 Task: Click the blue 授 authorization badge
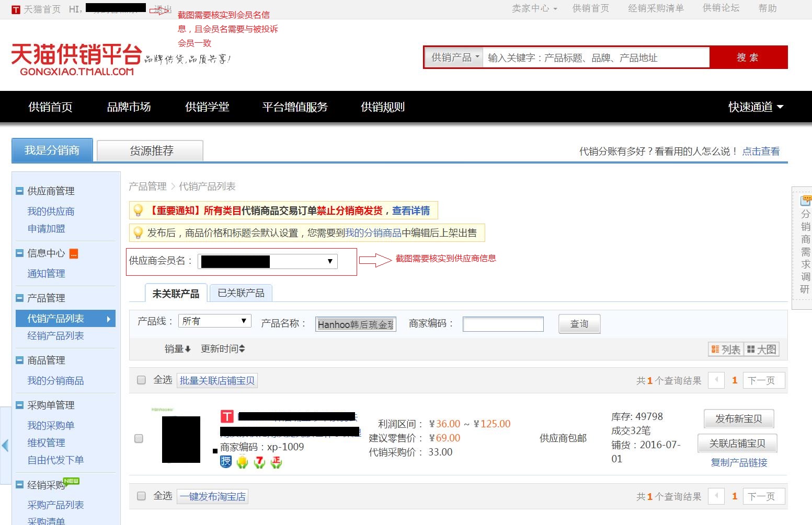coord(226,461)
